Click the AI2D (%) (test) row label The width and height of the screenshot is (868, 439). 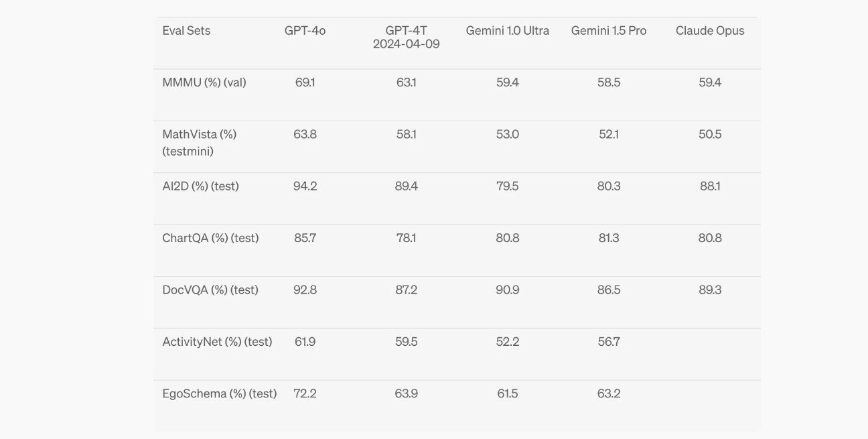200,186
